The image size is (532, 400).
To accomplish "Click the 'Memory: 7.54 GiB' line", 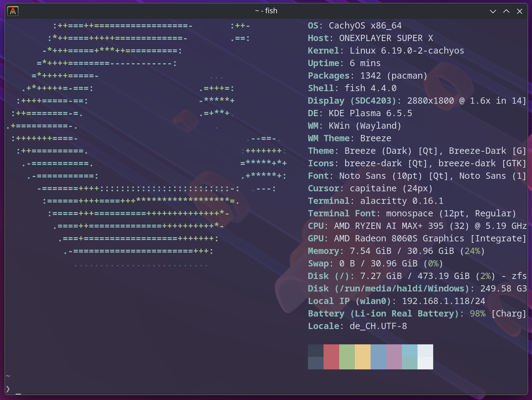I will 396,251.
